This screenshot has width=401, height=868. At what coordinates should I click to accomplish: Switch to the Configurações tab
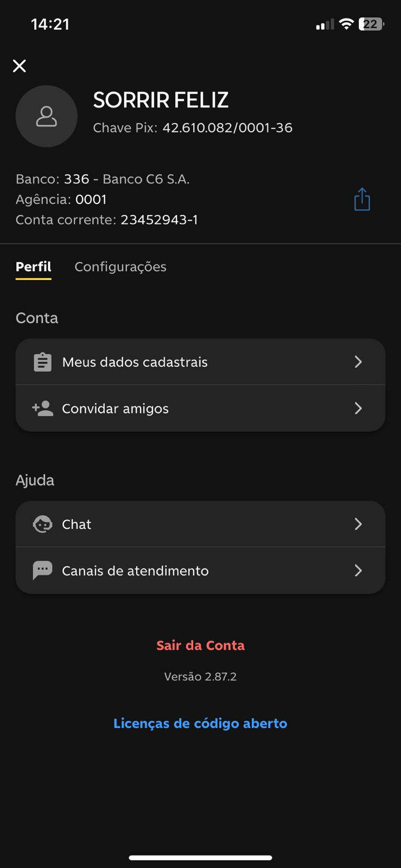(120, 267)
